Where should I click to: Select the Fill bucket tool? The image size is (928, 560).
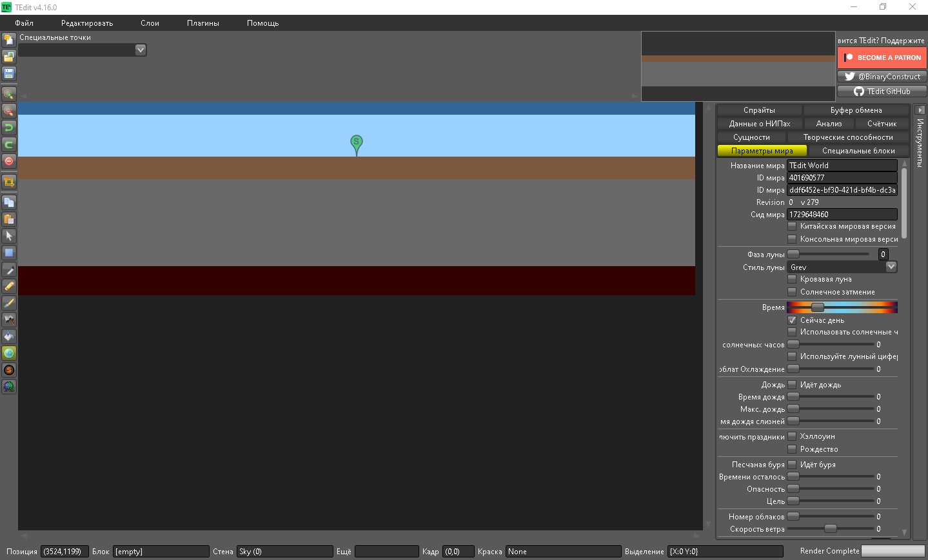click(x=9, y=336)
